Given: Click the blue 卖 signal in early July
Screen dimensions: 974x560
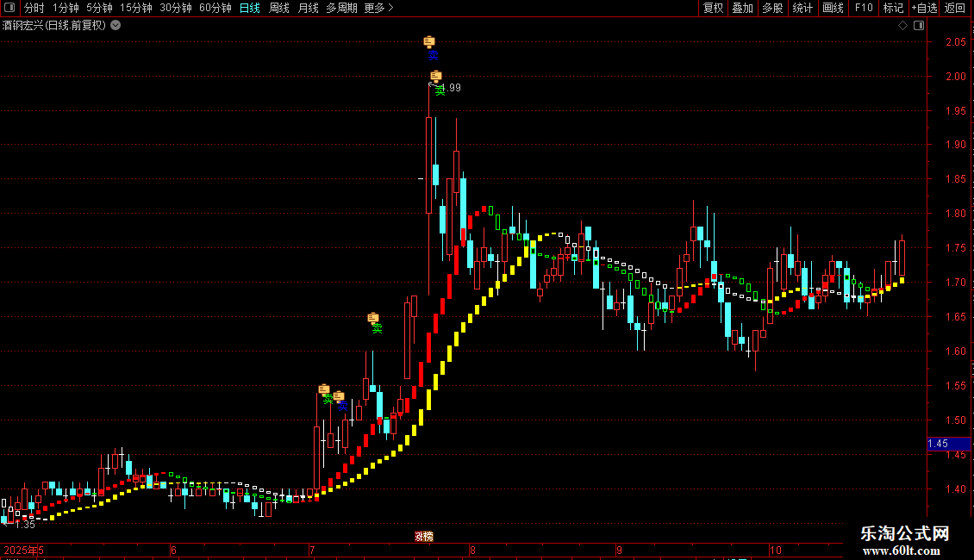Looking at the screenshot, I should click(x=342, y=406).
